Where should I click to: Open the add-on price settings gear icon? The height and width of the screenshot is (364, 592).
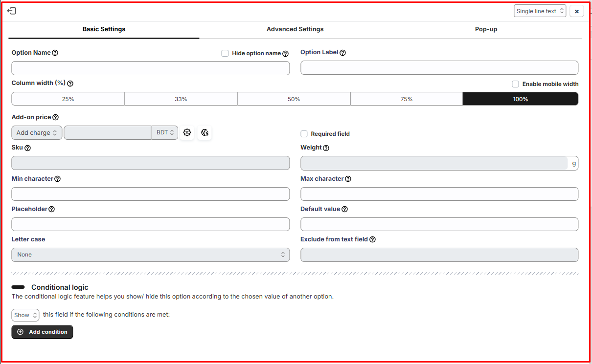[x=187, y=132]
